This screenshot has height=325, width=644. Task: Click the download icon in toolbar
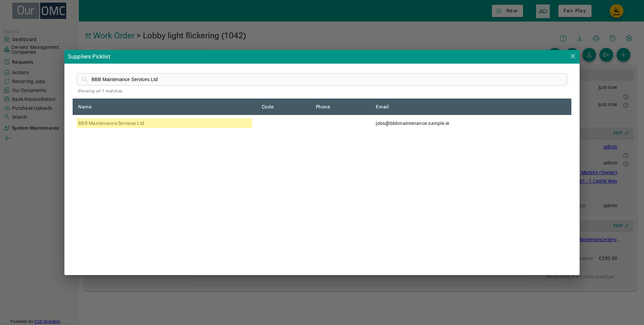pyautogui.click(x=580, y=38)
